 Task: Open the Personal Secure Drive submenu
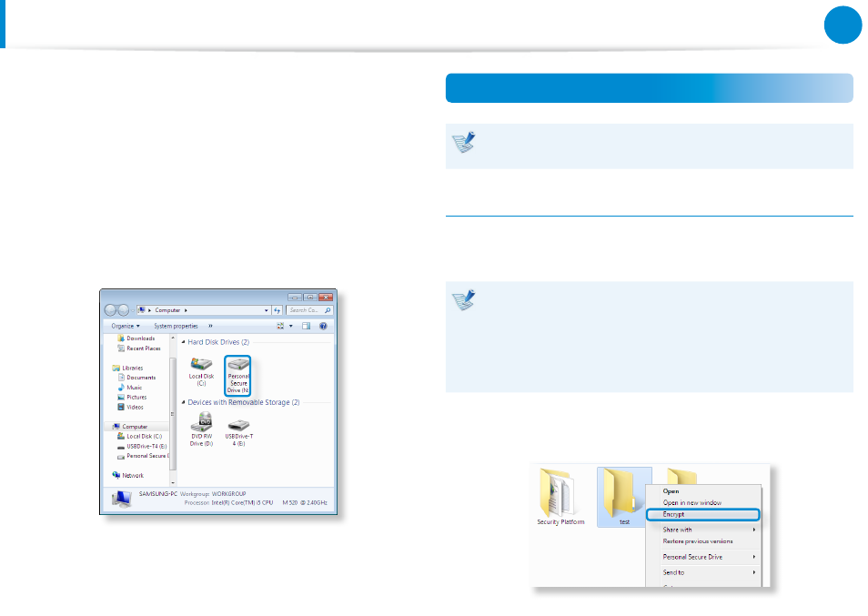(703, 557)
